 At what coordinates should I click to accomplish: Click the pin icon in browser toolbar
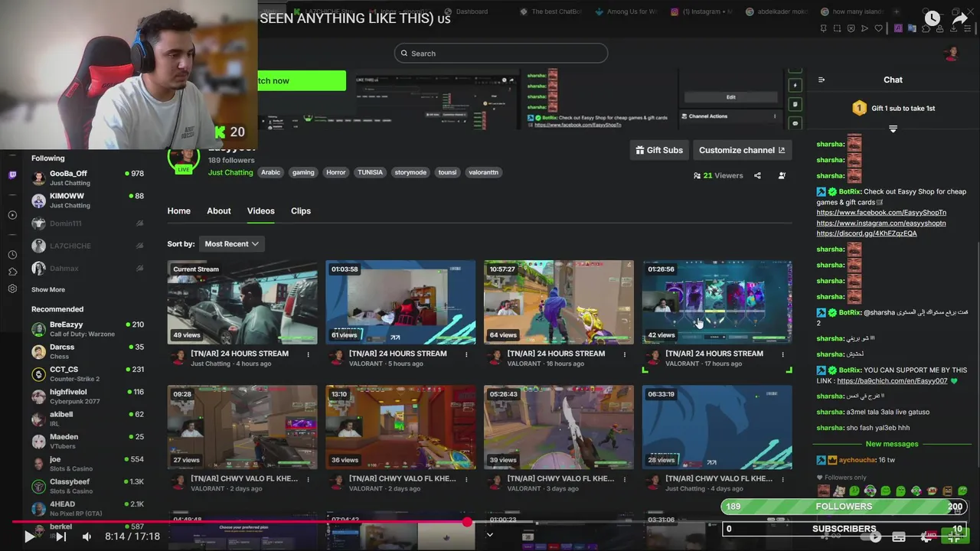(823, 28)
